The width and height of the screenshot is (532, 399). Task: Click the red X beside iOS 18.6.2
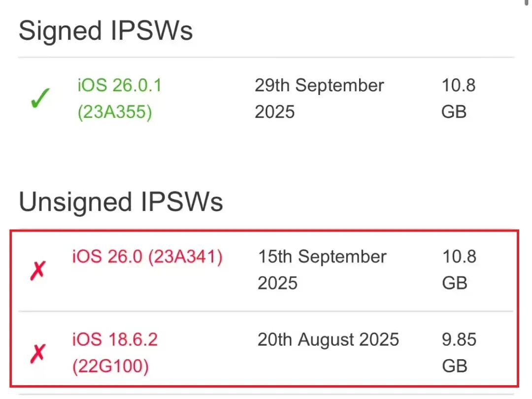point(38,353)
